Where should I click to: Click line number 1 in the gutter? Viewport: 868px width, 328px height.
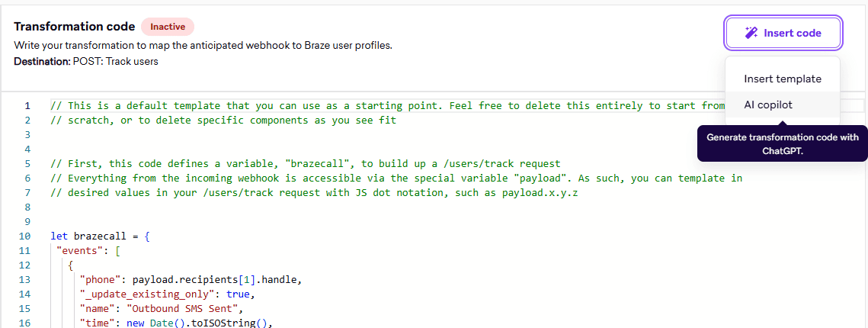click(x=27, y=106)
